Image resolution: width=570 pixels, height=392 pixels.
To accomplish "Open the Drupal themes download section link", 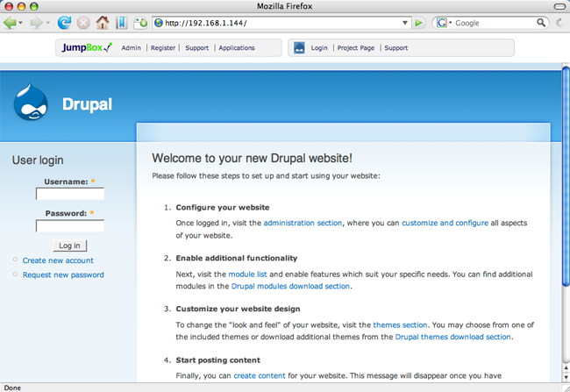I will pos(453,337).
